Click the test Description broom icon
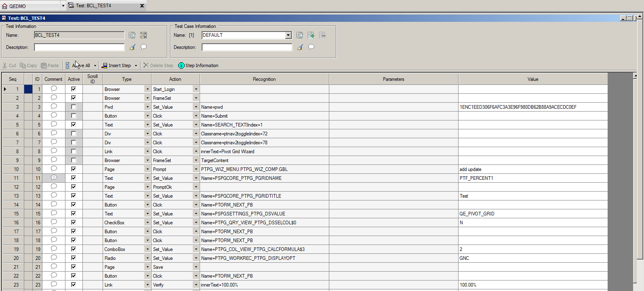This screenshot has height=291, width=644. coord(132,47)
